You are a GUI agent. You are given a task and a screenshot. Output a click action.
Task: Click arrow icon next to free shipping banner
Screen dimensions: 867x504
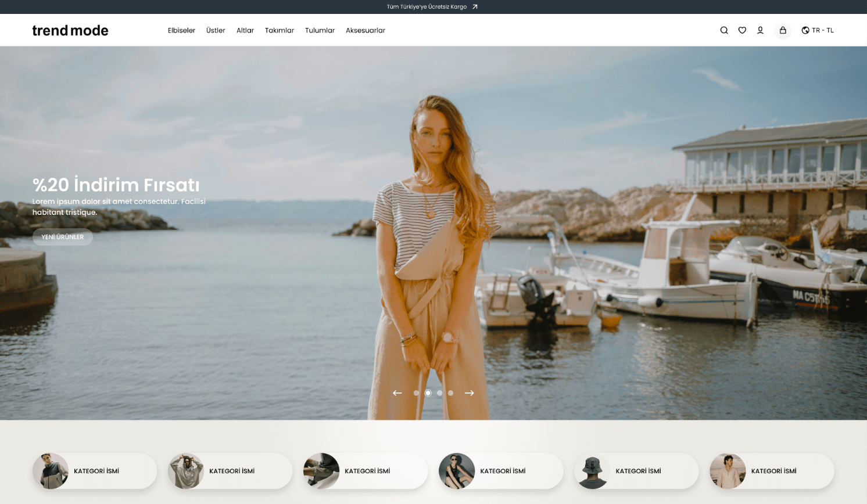475,7
